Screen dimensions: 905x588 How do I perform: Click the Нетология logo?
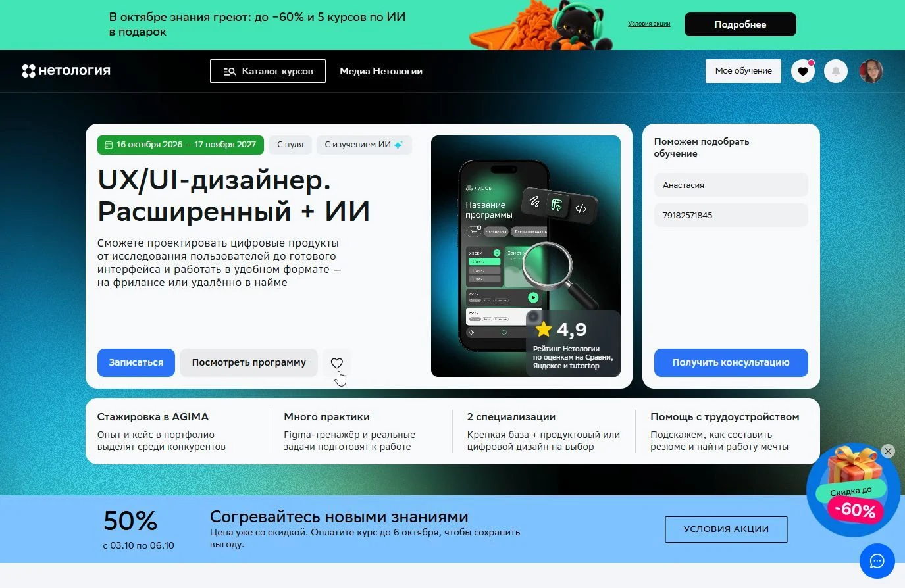(x=66, y=71)
